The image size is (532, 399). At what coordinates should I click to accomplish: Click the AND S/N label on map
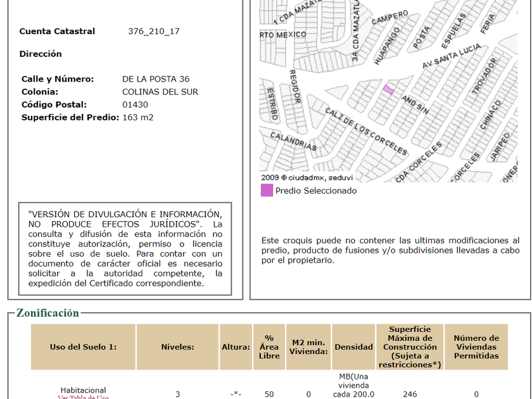415,104
